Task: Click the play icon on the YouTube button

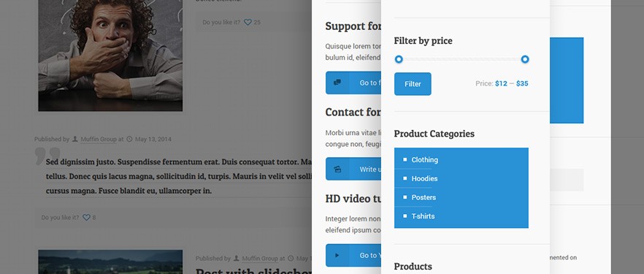Action: (337, 255)
